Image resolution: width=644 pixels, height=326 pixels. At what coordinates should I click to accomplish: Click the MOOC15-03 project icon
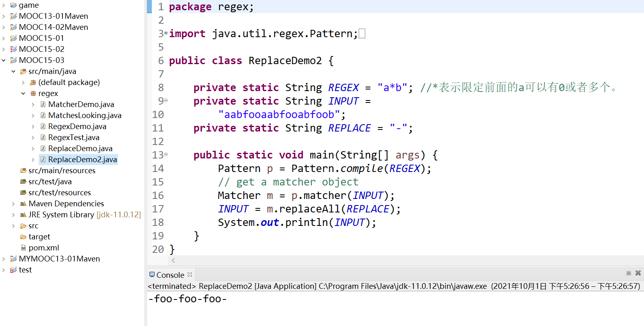[x=13, y=60]
